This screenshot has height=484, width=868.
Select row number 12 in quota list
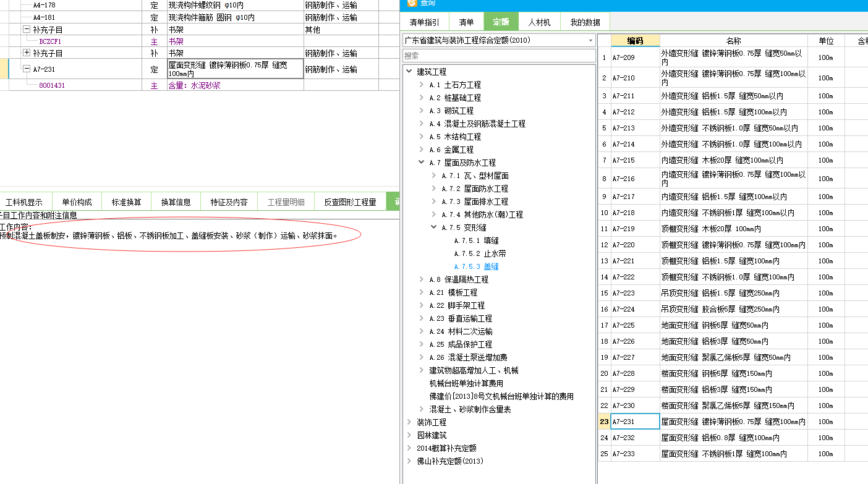(x=604, y=245)
